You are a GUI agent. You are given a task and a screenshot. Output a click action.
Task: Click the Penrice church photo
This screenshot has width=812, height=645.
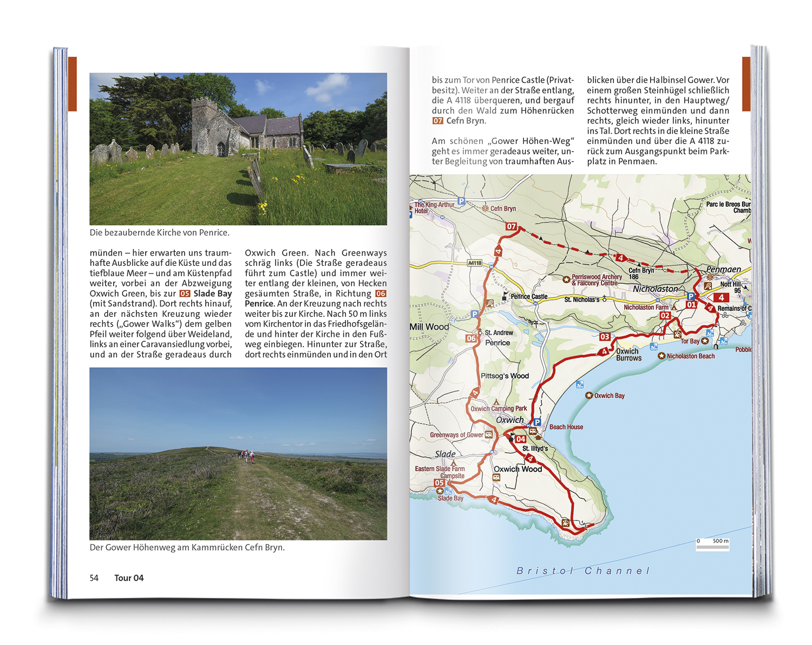tap(238, 149)
